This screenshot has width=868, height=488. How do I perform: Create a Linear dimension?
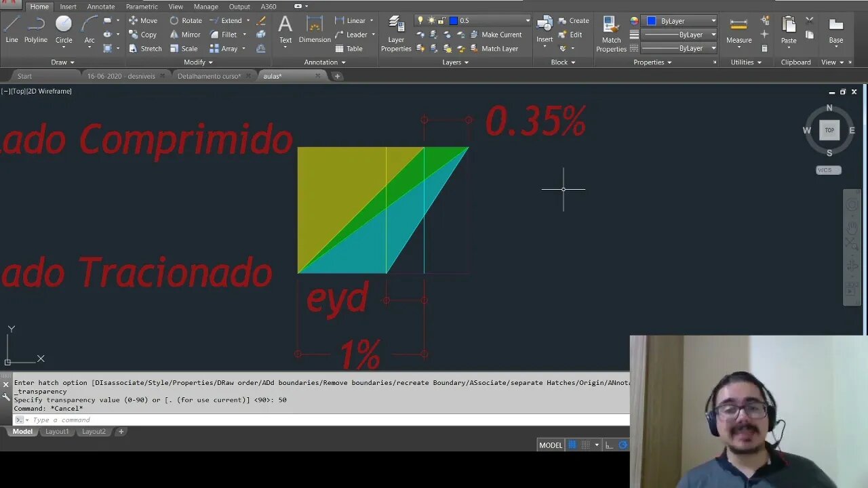[x=350, y=20]
